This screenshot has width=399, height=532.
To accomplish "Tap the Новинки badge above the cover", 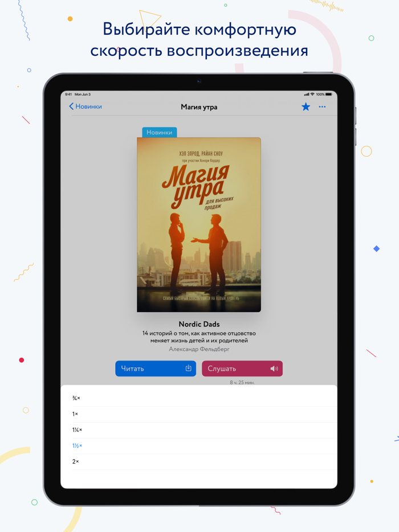I will [x=159, y=132].
